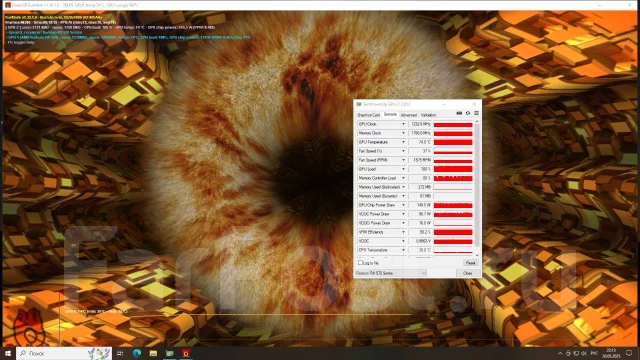Click the sensor list scrollbar down arrow
Screen dimensions: 640x360
pyautogui.click(x=477, y=255)
